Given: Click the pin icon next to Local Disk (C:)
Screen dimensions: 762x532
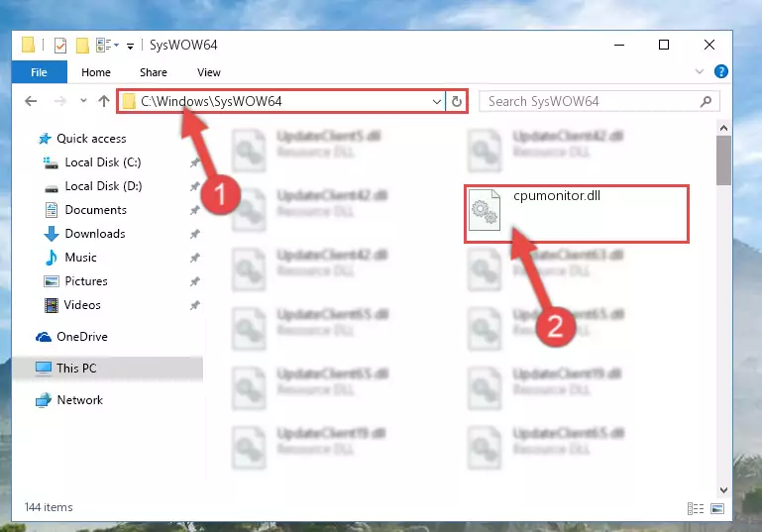Looking at the screenshot, I should (x=195, y=162).
